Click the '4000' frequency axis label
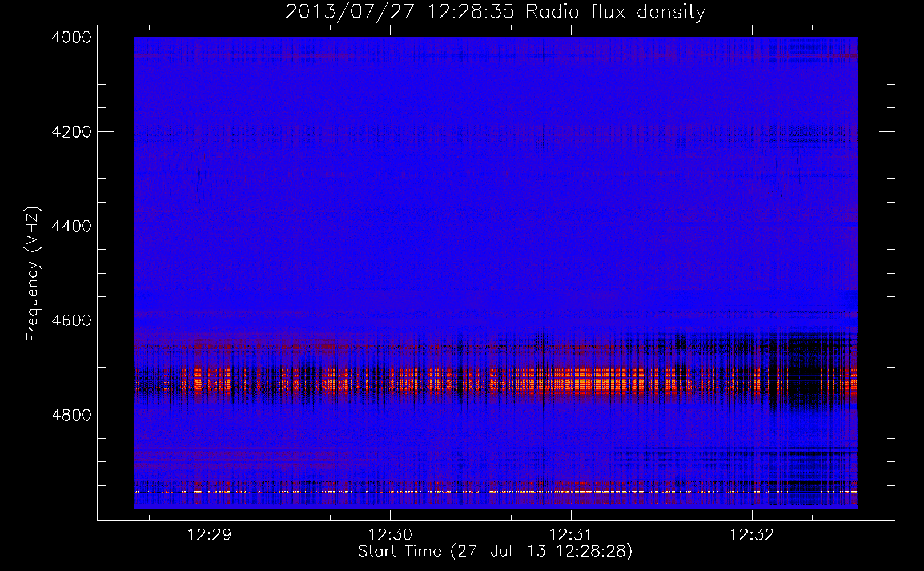Screen dimensions: 924x571 71,37
